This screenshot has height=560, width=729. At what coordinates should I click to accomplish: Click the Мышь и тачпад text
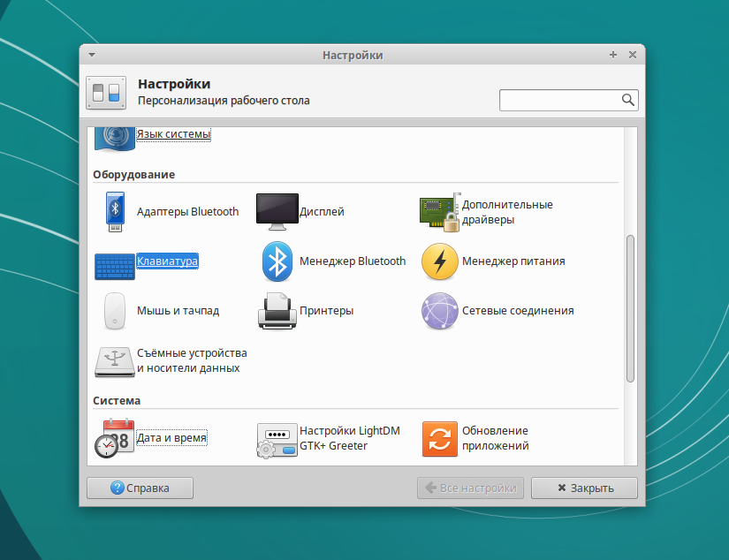178,310
